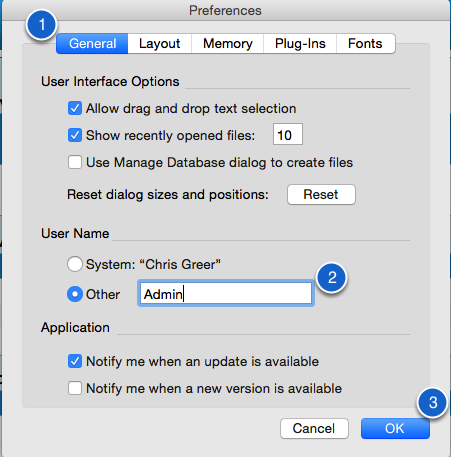Disable Notify me when an update is available
Screen dimensions: 451x457
tap(75, 361)
